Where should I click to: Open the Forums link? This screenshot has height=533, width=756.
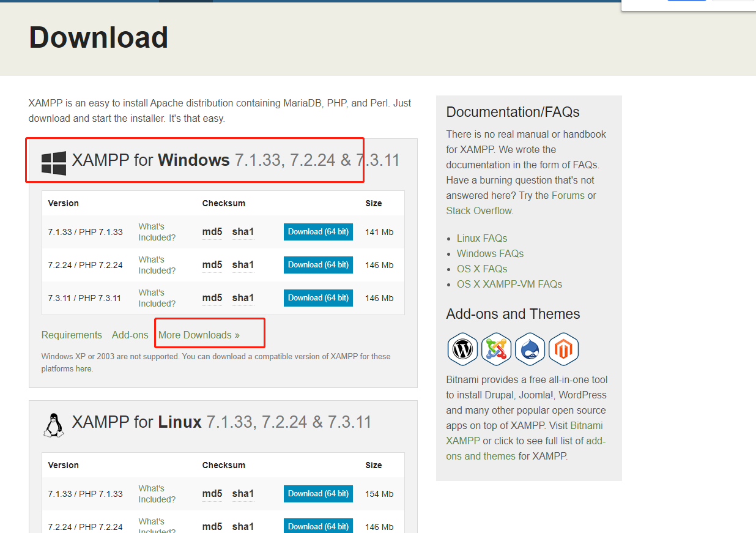(568, 195)
